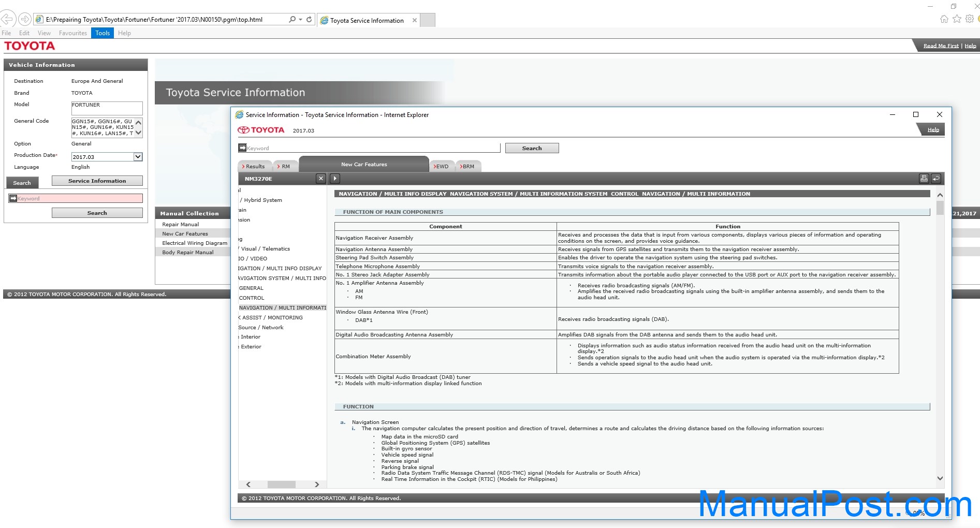Click the up arrow of content scrollbar
Viewport: 980px width, 528px height.
click(x=940, y=195)
